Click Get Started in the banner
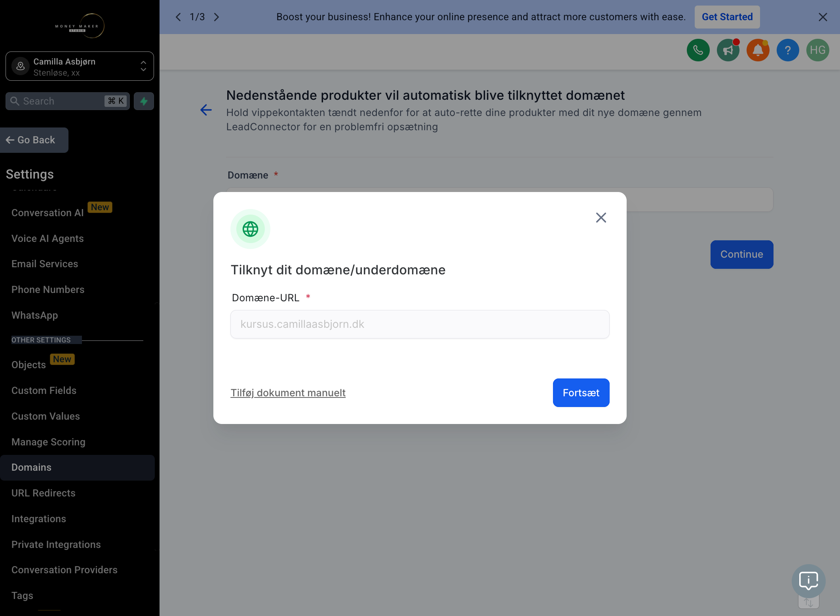Viewport: 840px width, 616px height. [727, 17]
